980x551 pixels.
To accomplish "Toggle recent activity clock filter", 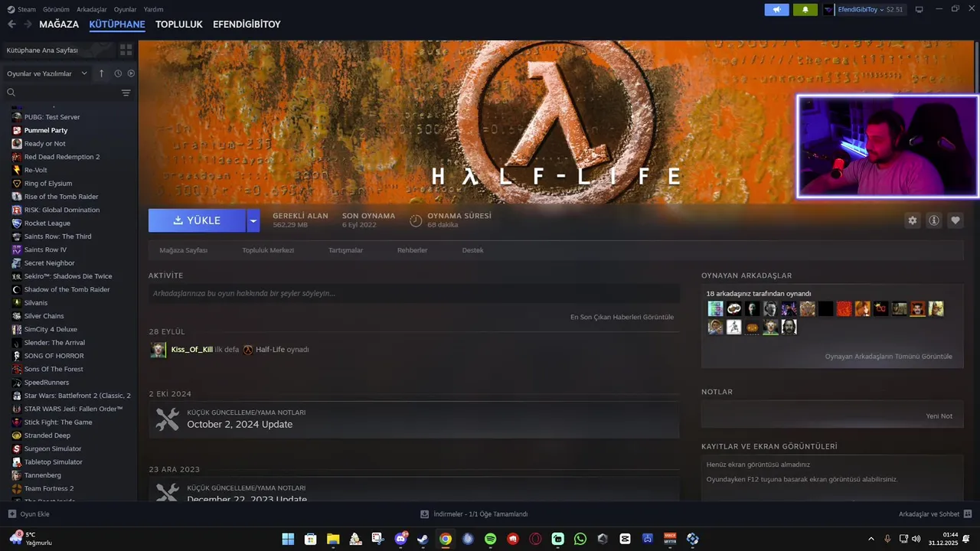I will 118,73.
